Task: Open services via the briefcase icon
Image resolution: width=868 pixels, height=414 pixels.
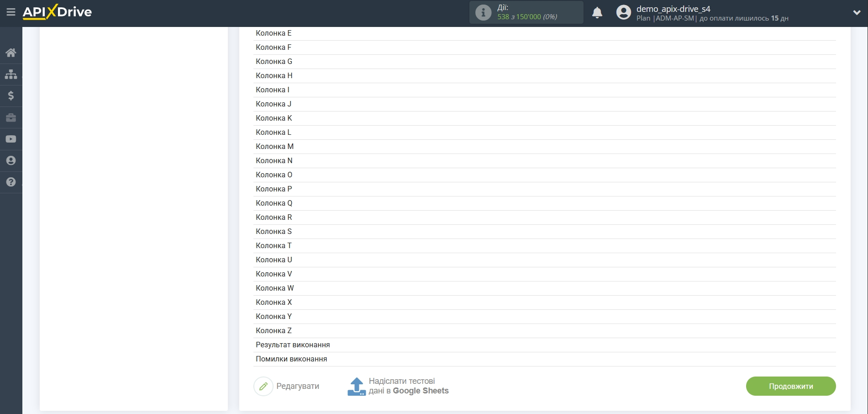Action: pos(11,117)
